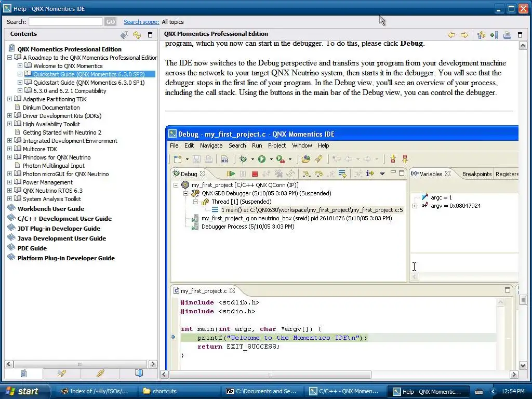
Task: Click Show in Table of Contents icon
Action: [x=481, y=35]
